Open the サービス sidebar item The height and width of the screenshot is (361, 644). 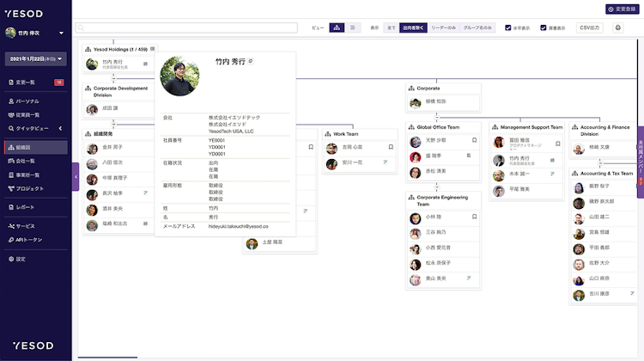pyautogui.click(x=36, y=226)
